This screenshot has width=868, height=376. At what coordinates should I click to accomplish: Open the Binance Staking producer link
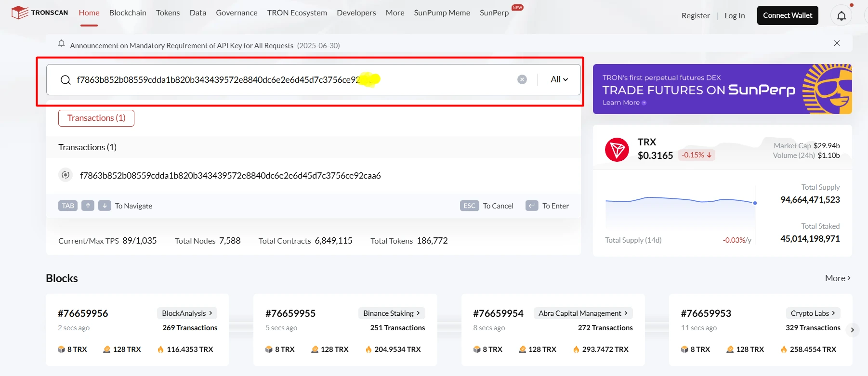391,313
